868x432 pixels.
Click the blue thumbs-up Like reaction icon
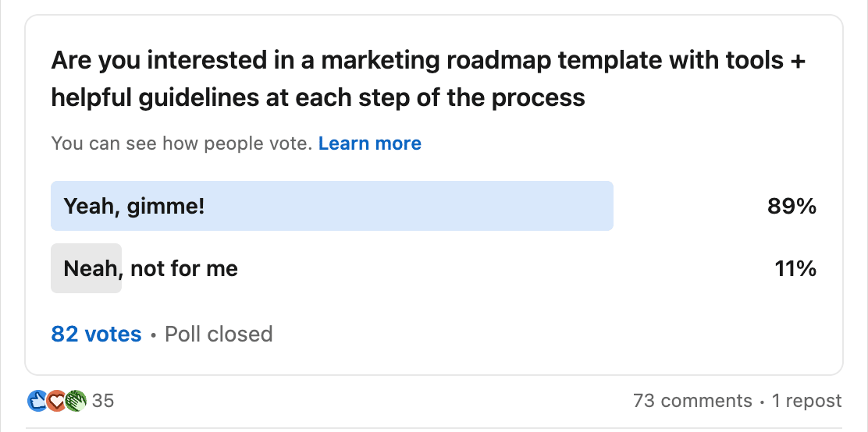click(37, 401)
